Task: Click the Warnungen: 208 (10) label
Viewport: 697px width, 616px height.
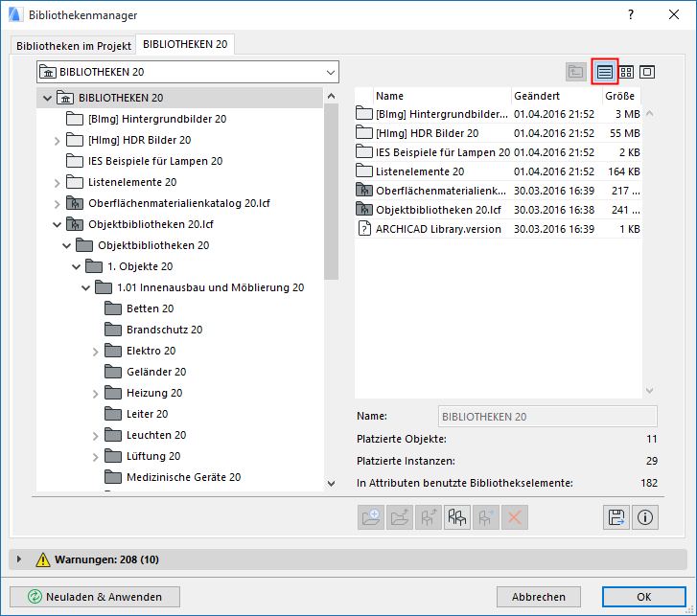Action: (106, 559)
